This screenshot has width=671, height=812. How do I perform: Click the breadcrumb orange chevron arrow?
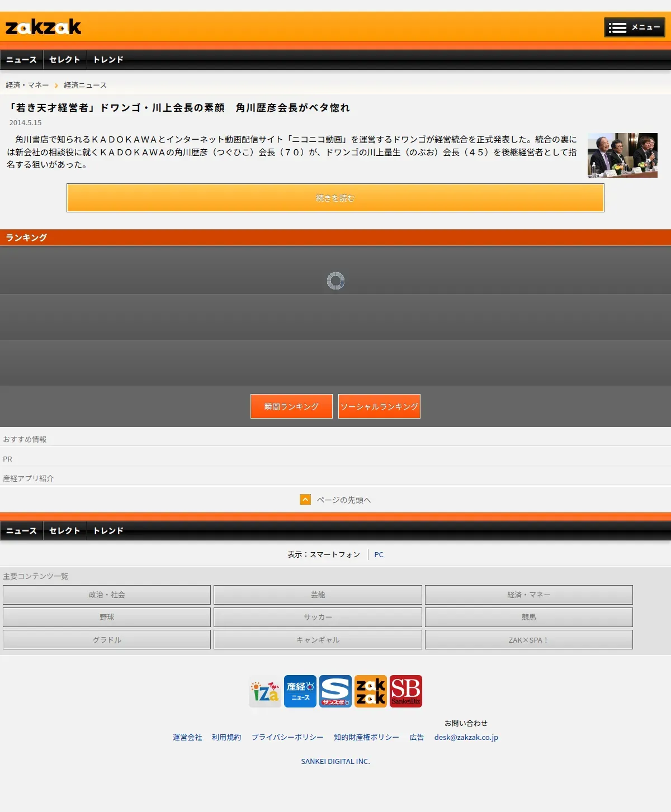tap(56, 86)
